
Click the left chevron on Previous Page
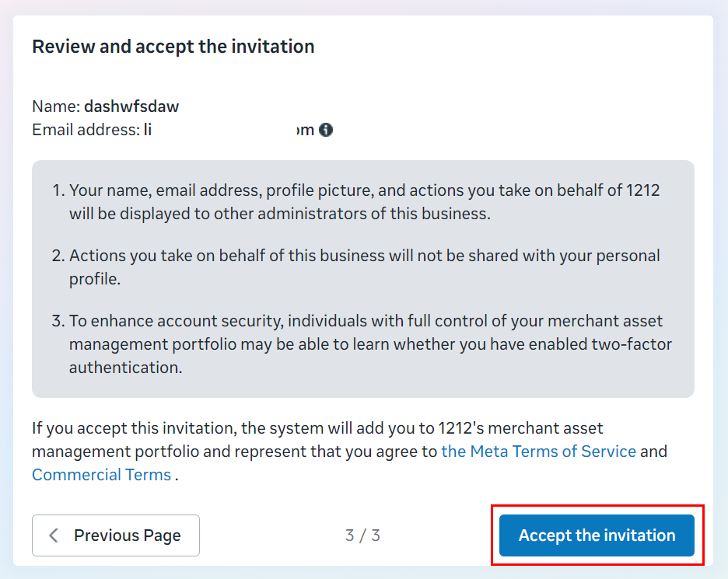54,535
